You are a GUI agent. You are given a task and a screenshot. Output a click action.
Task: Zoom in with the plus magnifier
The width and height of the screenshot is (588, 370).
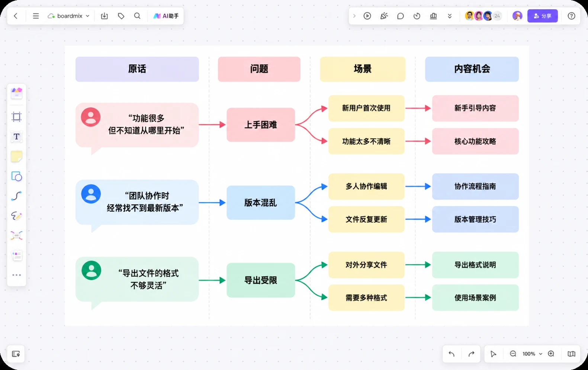pos(551,354)
